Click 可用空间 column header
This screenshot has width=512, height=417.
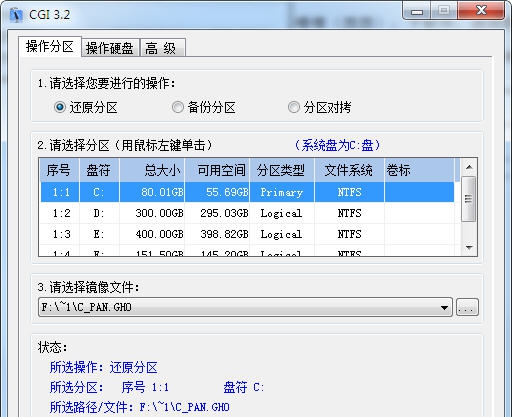(217, 170)
